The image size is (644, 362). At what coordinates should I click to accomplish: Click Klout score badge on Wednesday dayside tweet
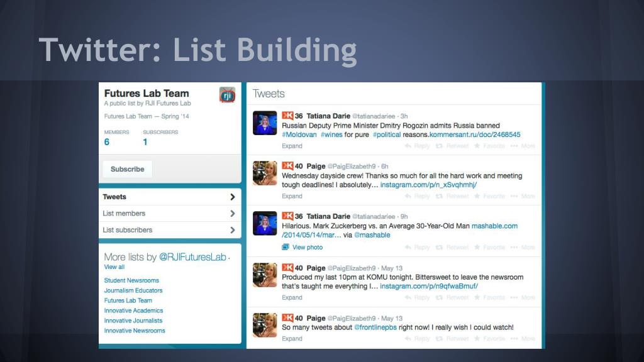tap(292, 166)
